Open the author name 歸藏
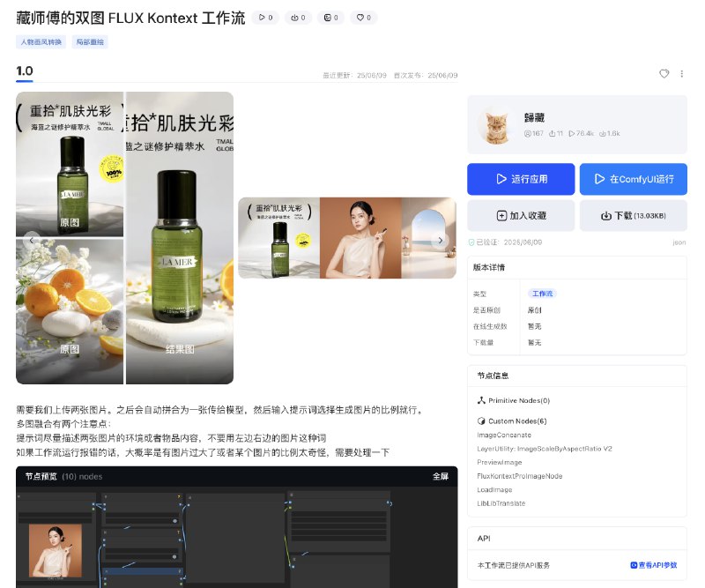The image size is (705, 588). [534, 118]
